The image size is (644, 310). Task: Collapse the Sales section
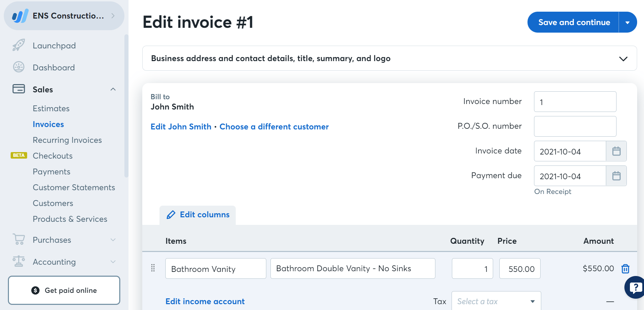(113, 89)
